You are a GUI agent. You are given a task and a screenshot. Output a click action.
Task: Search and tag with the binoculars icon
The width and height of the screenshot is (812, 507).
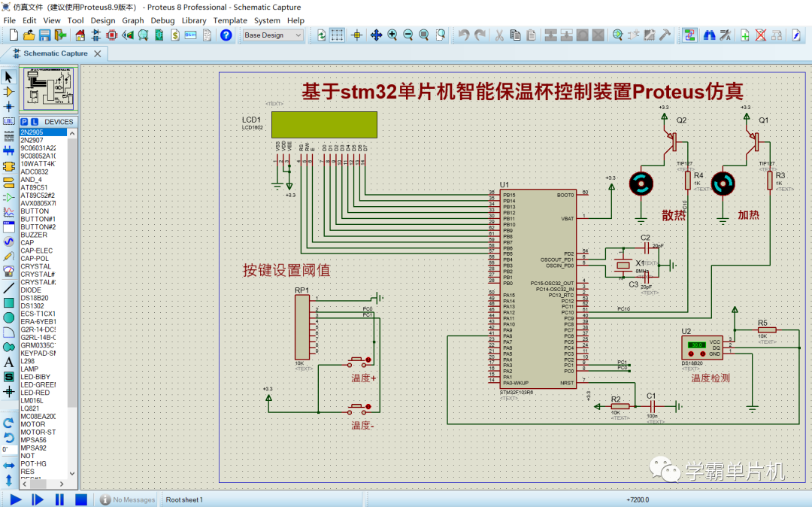(710, 35)
